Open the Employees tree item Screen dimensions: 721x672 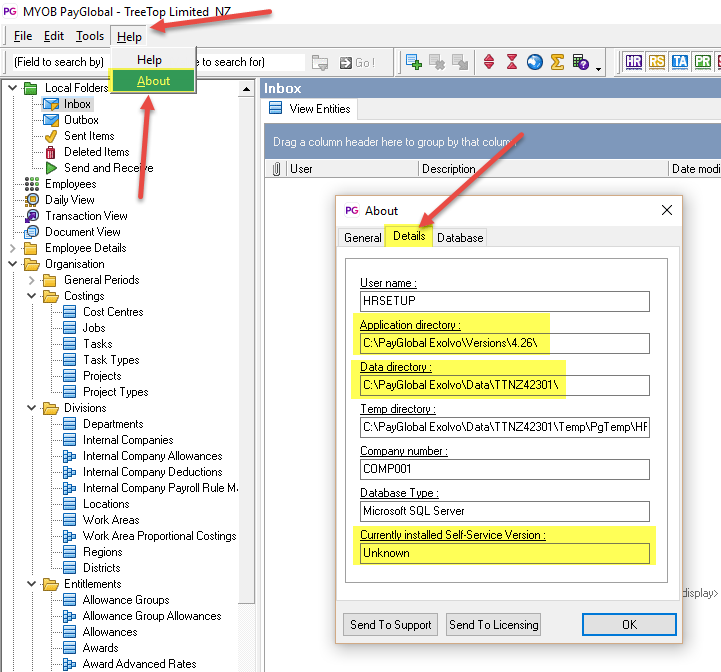70,184
